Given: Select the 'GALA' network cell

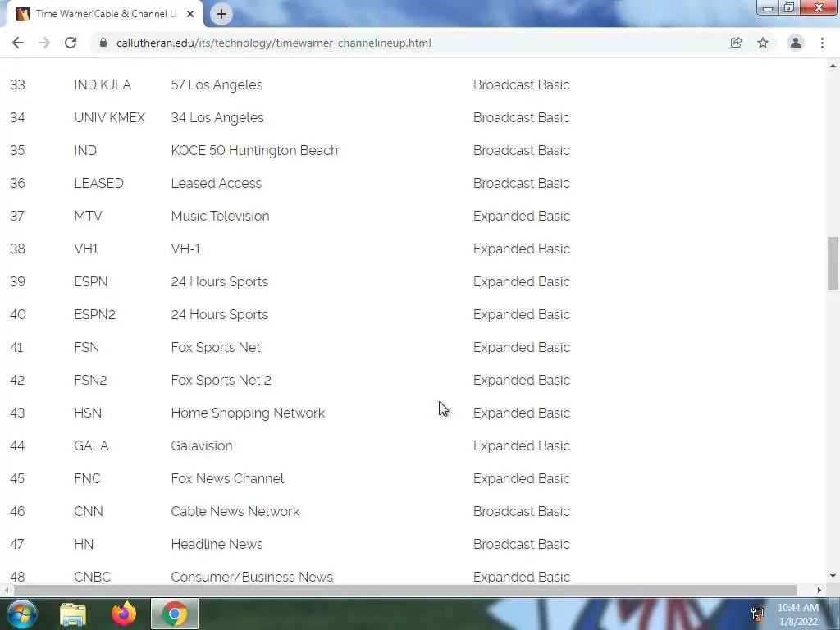Looking at the screenshot, I should [91, 445].
